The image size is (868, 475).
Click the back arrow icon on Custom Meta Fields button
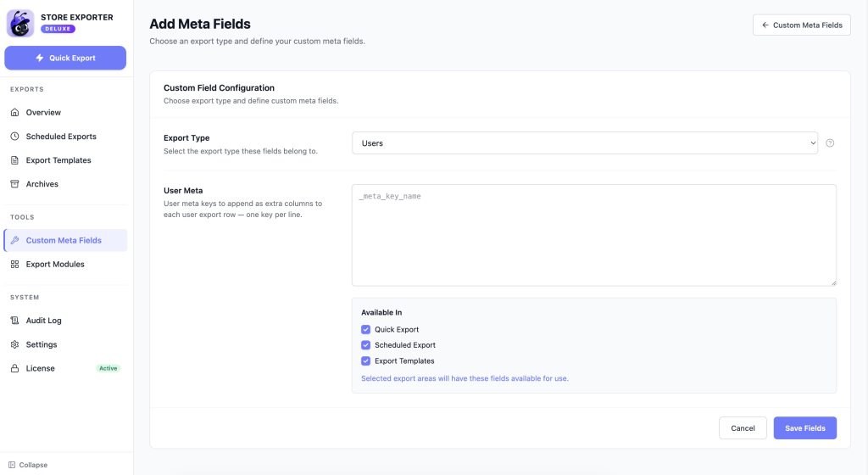tap(765, 25)
